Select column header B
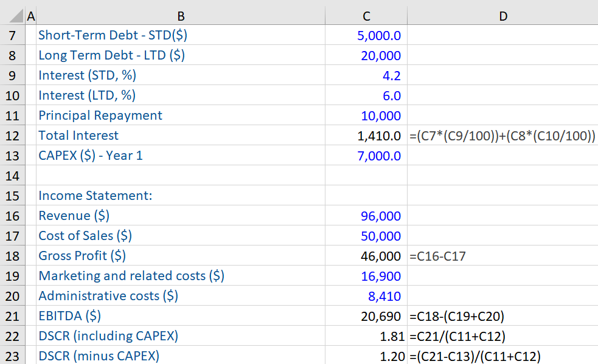The image size is (598, 364). [181, 15]
